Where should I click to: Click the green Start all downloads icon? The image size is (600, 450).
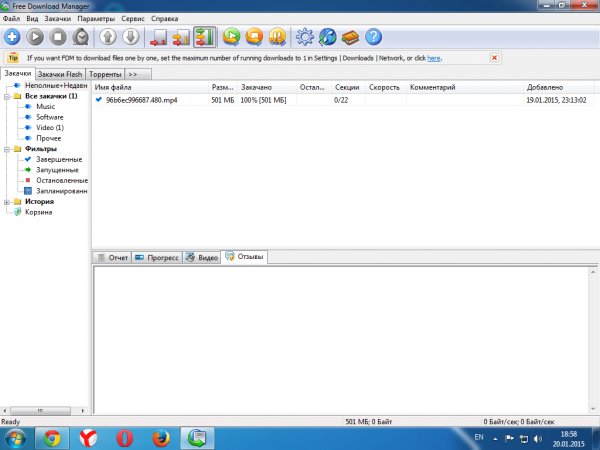coord(232,37)
